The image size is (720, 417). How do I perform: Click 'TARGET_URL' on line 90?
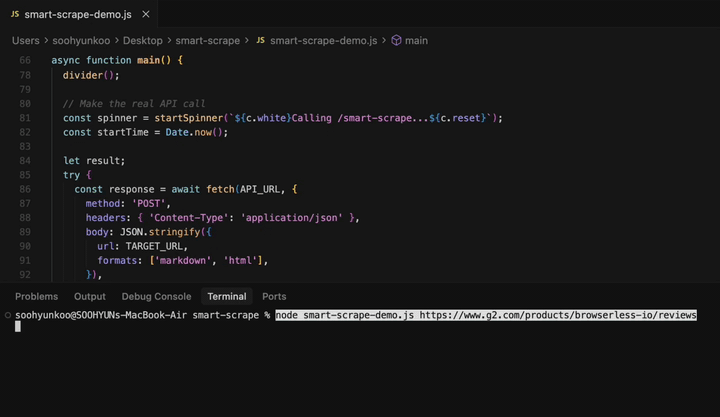tap(154, 246)
